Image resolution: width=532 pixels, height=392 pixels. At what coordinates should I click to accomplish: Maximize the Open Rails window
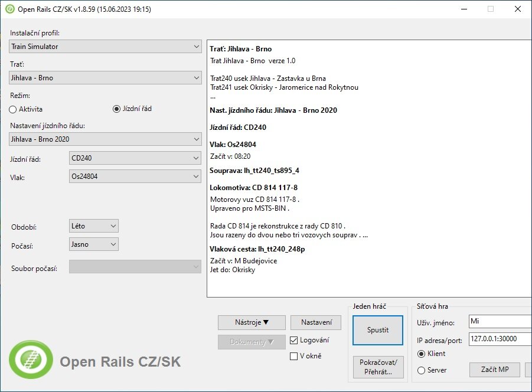490,9
